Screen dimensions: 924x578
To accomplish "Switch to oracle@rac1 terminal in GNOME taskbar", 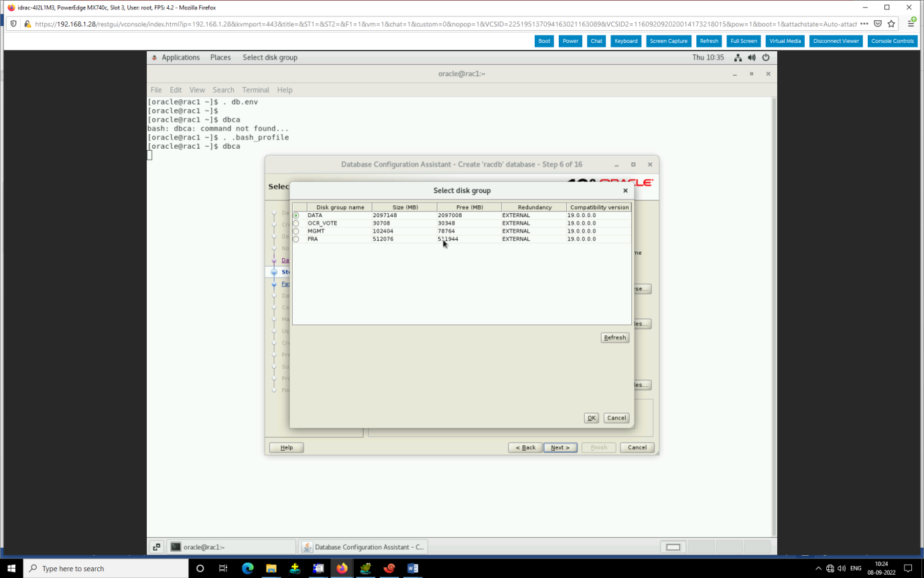I will click(230, 547).
